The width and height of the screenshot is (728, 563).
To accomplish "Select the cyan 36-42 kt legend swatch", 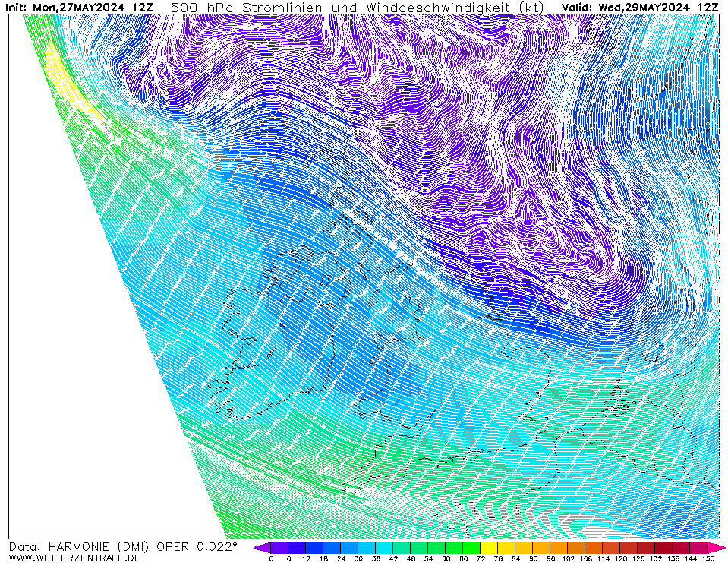I will click(384, 548).
